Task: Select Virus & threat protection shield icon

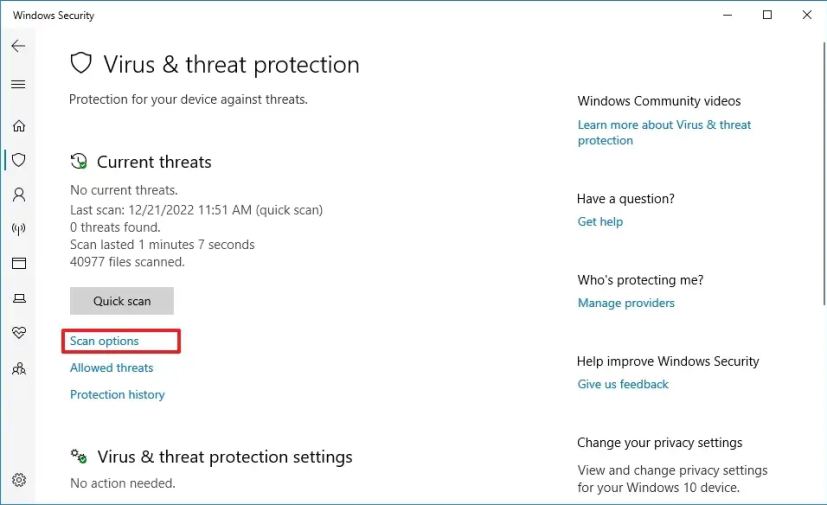Action: (19, 160)
